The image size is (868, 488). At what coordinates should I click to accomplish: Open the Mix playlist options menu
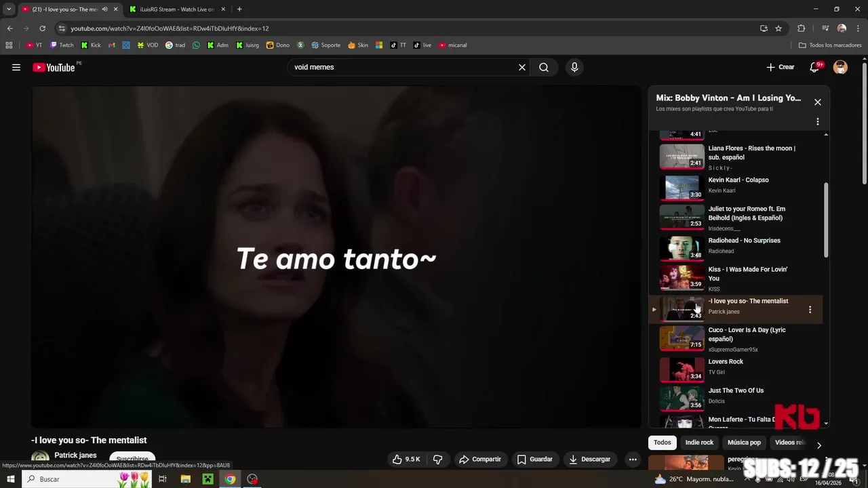click(818, 122)
